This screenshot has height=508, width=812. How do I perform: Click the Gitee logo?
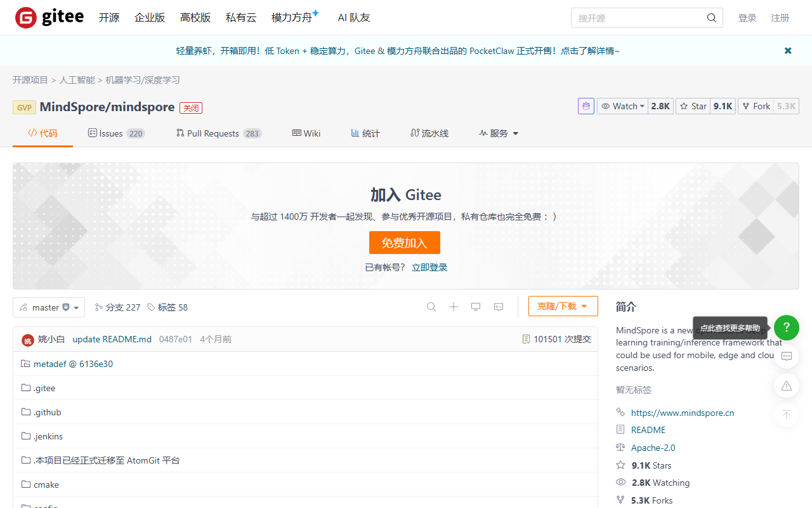click(x=49, y=18)
